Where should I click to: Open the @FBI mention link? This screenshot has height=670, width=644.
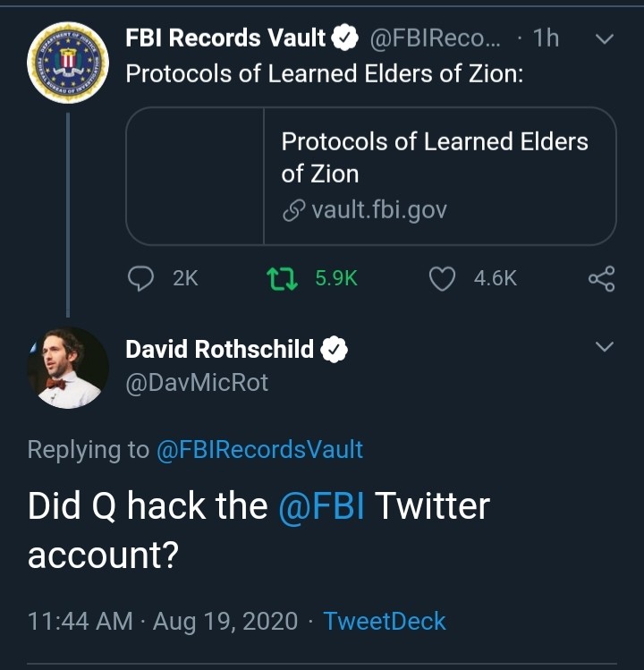[322, 506]
